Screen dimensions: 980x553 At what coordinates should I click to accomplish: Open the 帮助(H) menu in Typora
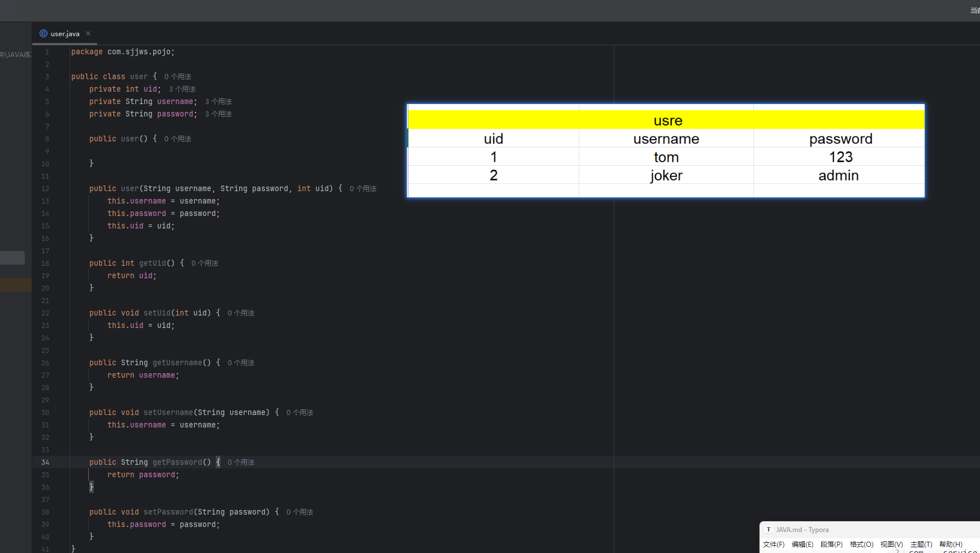click(x=951, y=545)
